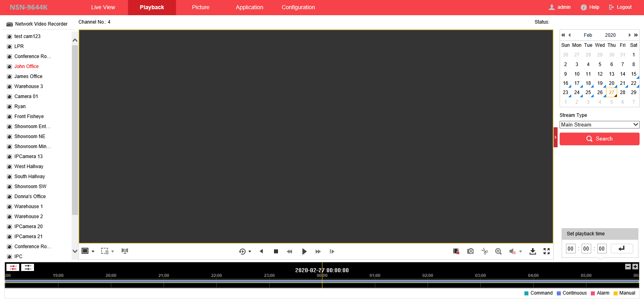Image resolution: width=644 pixels, height=305 pixels.
Task: Stop playback with the square button
Action: [x=276, y=251]
